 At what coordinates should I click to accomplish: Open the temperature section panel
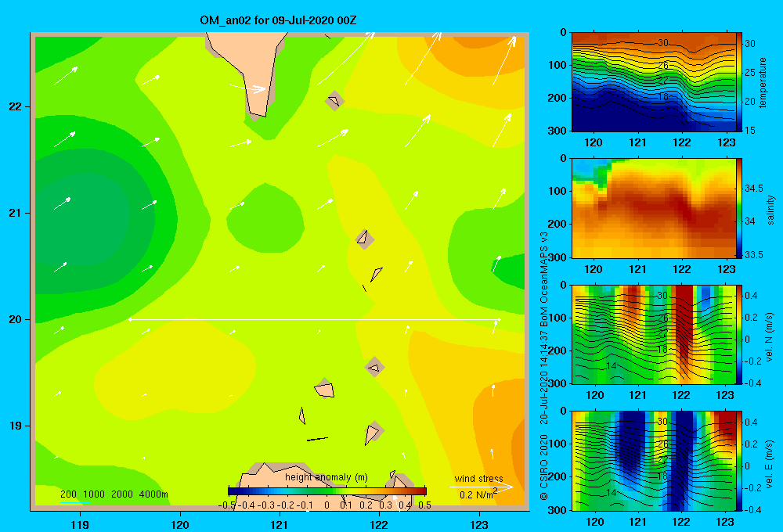coord(654,82)
